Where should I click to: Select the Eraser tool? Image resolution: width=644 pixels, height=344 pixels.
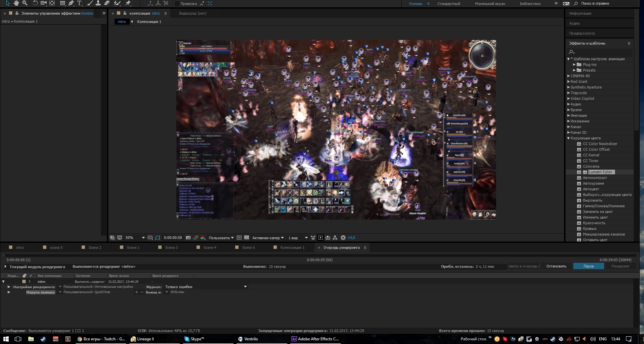point(107,3)
